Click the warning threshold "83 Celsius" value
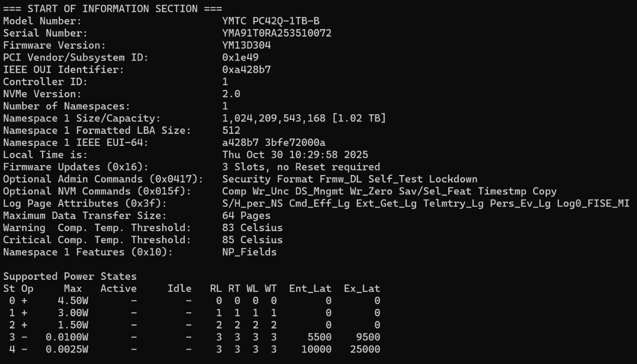Viewport: 637px width, 364px height. point(252,228)
